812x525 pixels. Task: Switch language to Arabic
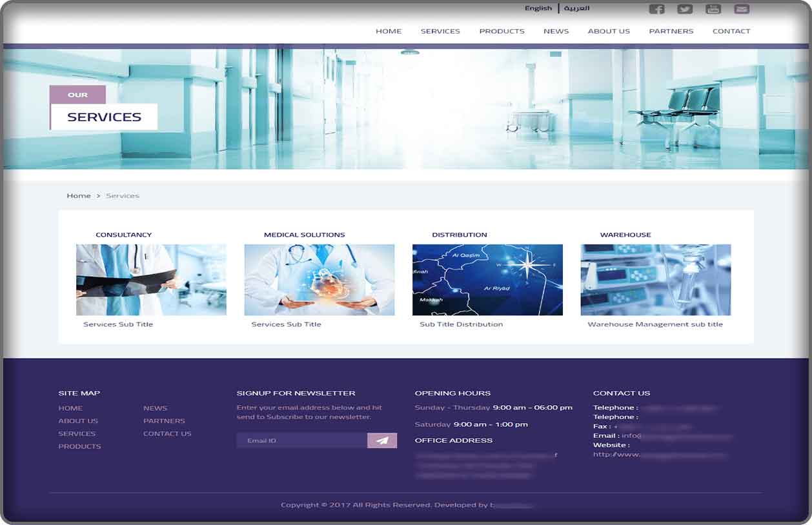576,8
